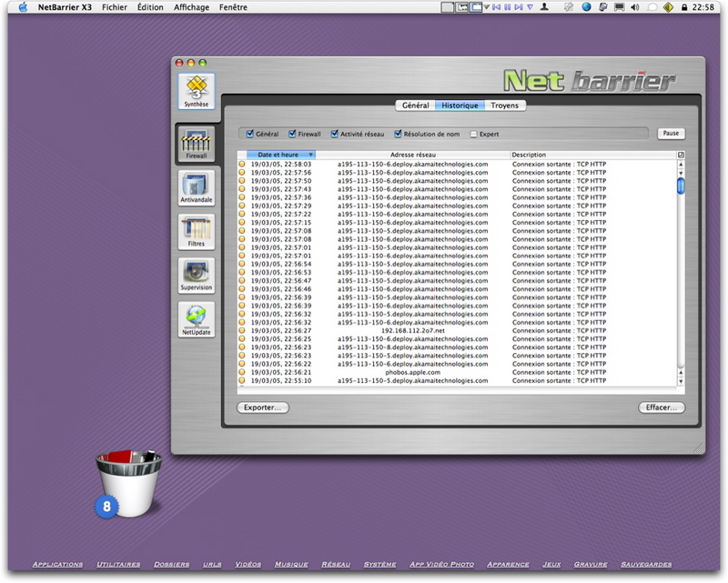Click the Description column header
This screenshot has width=728, height=583.
click(593, 155)
